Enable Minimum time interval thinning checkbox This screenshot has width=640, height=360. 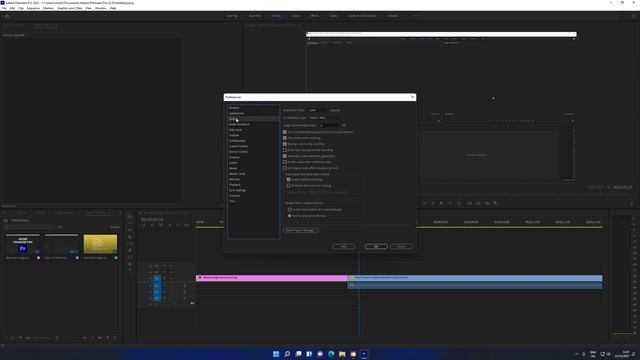pyautogui.click(x=289, y=186)
